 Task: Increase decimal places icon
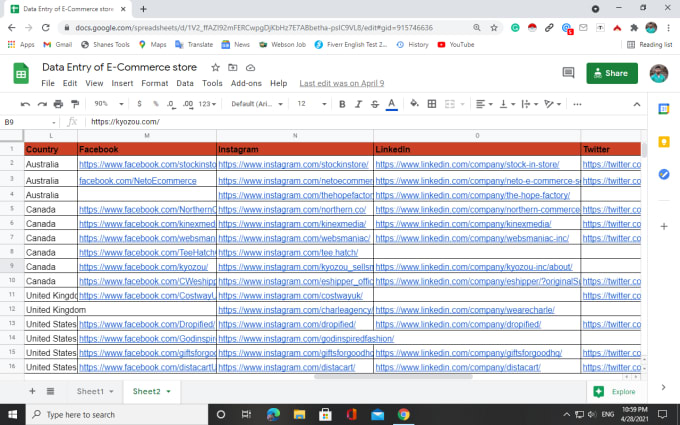coord(188,104)
